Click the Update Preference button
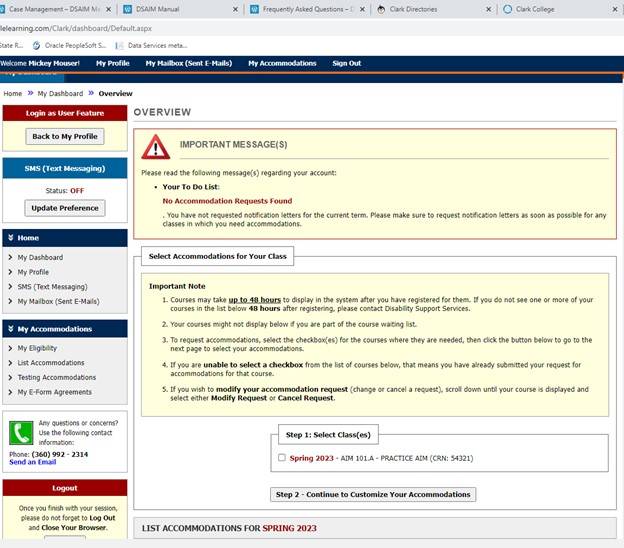This screenshot has width=624, height=548. (x=65, y=208)
